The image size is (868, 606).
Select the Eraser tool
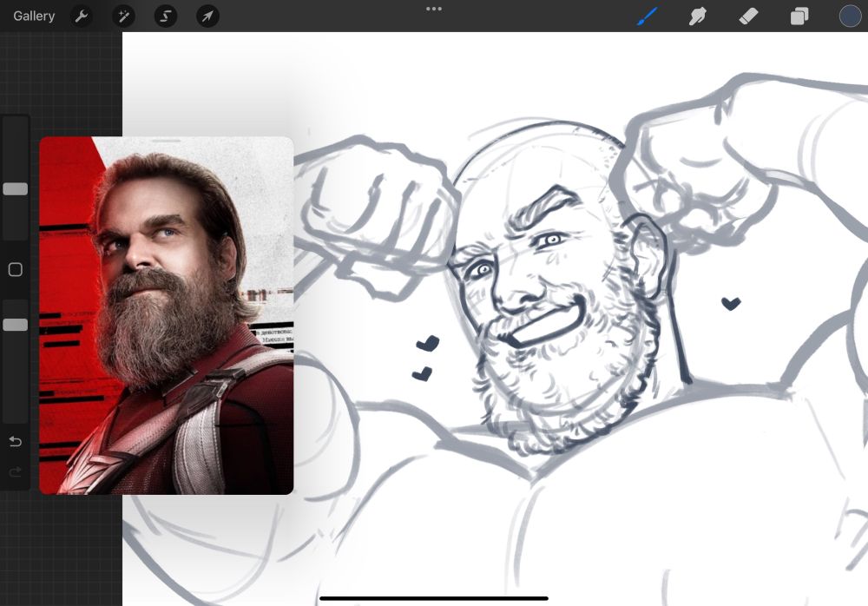748,16
